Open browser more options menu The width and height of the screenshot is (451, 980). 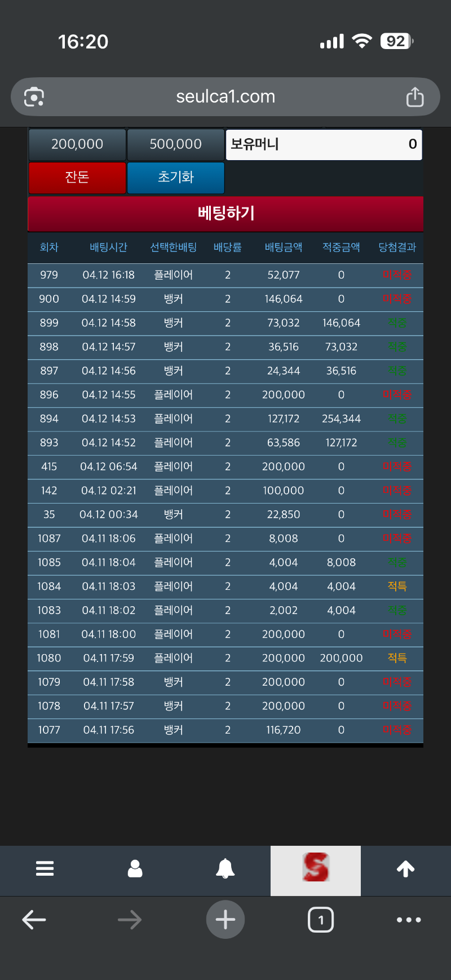tap(409, 920)
